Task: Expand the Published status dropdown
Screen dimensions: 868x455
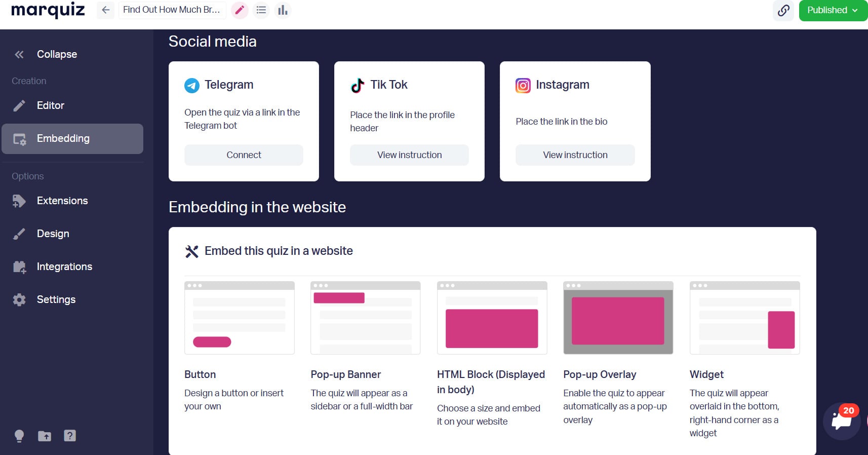Action: (833, 10)
